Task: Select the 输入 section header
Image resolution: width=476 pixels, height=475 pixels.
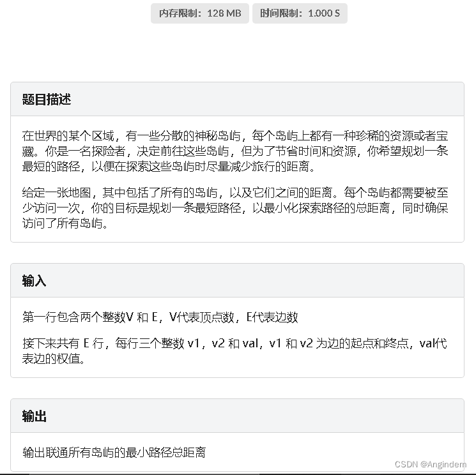Action: click(34, 280)
